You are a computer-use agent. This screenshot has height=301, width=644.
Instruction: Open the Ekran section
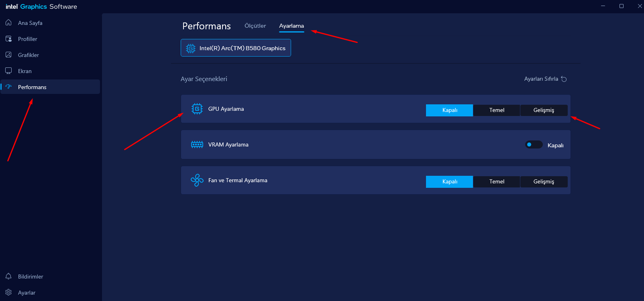pos(50,71)
